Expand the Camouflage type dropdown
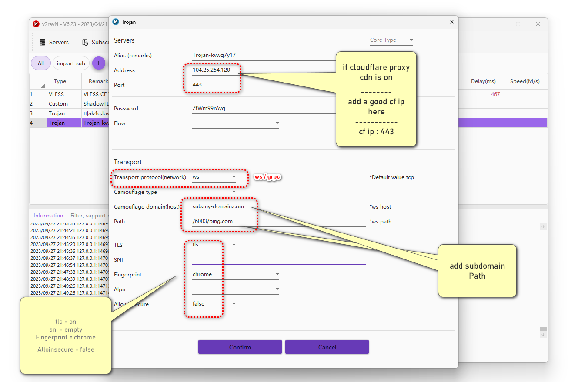The height and width of the screenshot is (382, 588). point(214,192)
